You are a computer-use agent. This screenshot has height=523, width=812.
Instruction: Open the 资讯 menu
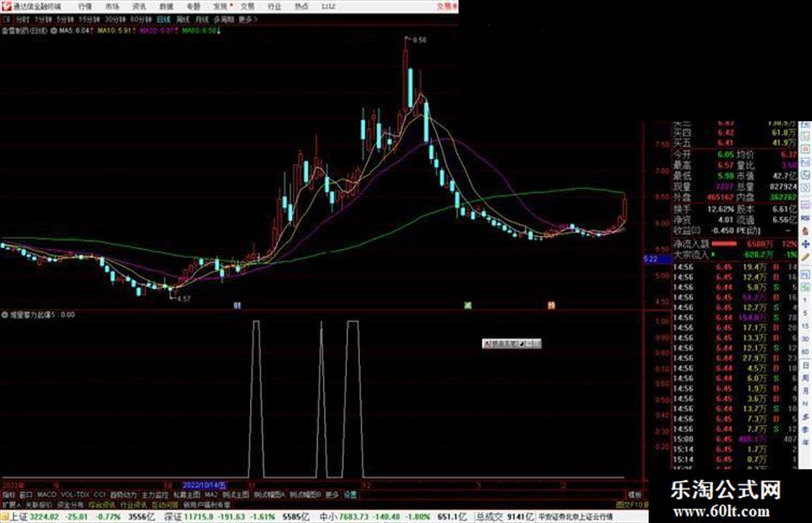click(x=139, y=6)
